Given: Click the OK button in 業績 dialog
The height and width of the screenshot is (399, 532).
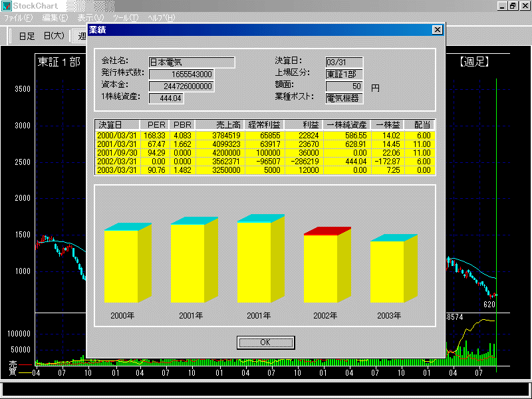Looking at the screenshot, I should pos(265,342).
